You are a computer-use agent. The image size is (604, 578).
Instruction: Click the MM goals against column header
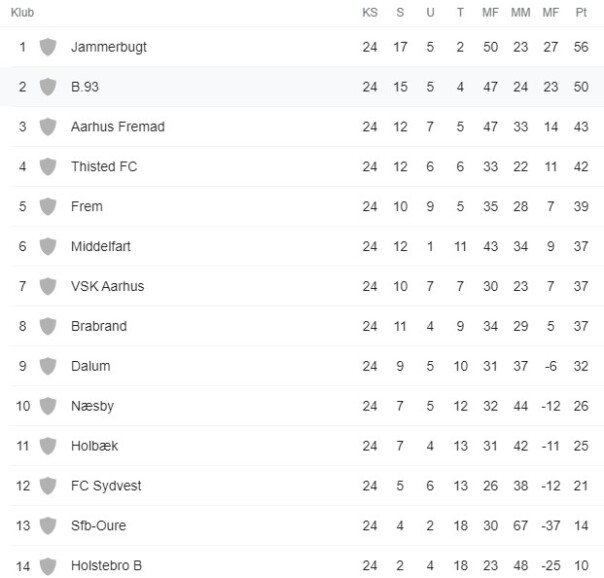point(520,13)
